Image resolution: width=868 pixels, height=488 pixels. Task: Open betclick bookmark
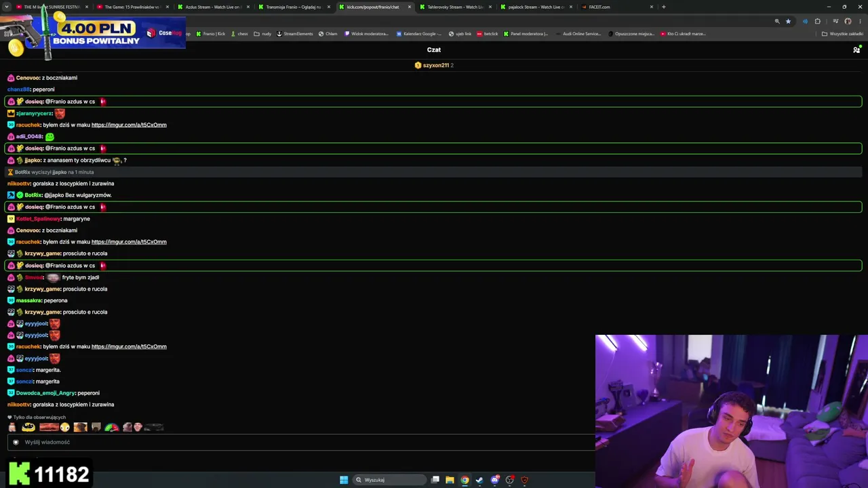coord(488,33)
